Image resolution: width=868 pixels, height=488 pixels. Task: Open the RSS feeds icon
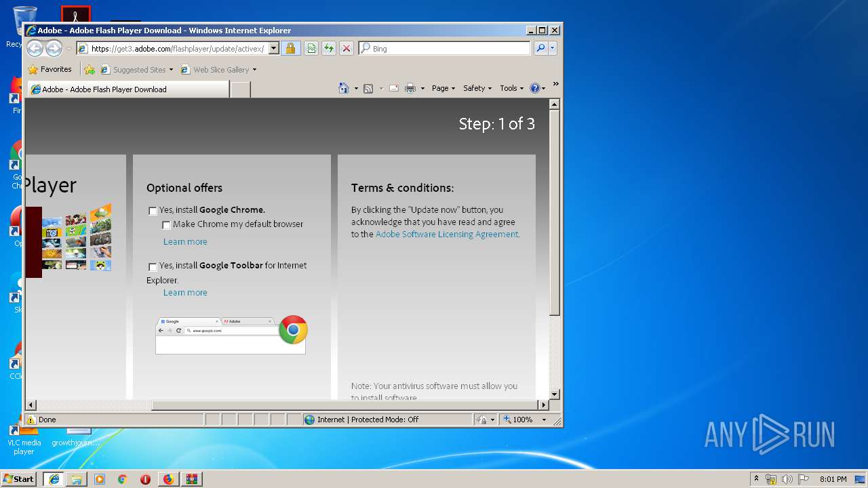[368, 88]
